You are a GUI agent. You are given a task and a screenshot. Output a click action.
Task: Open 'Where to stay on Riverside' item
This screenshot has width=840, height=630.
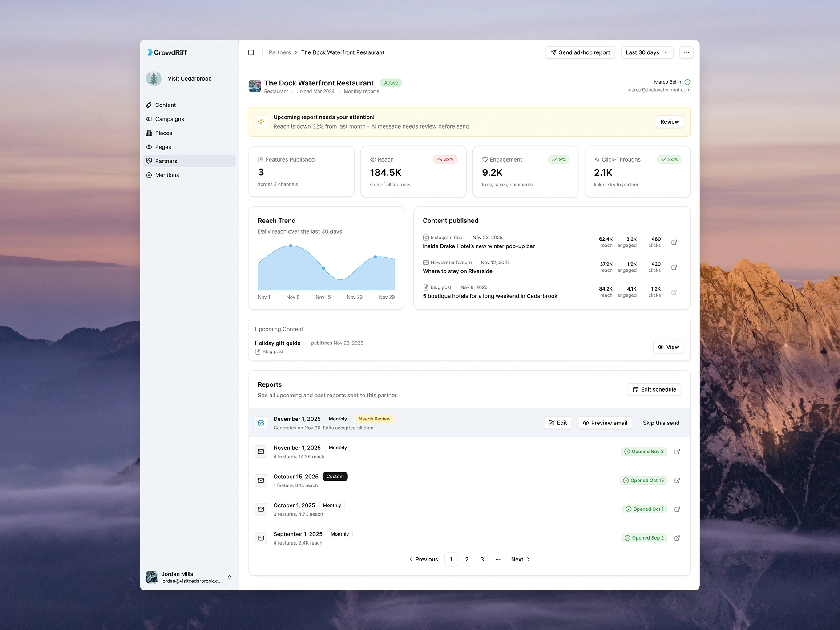[x=457, y=271]
